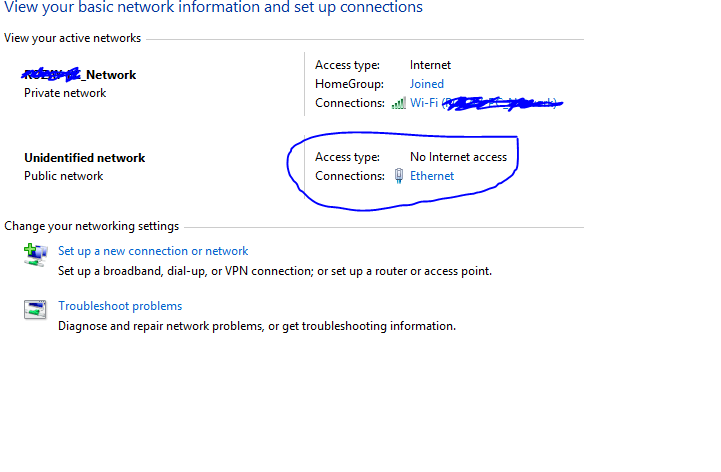Select the 'Set up a broadband, dial-up' description

pyautogui.click(x=275, y=271)
